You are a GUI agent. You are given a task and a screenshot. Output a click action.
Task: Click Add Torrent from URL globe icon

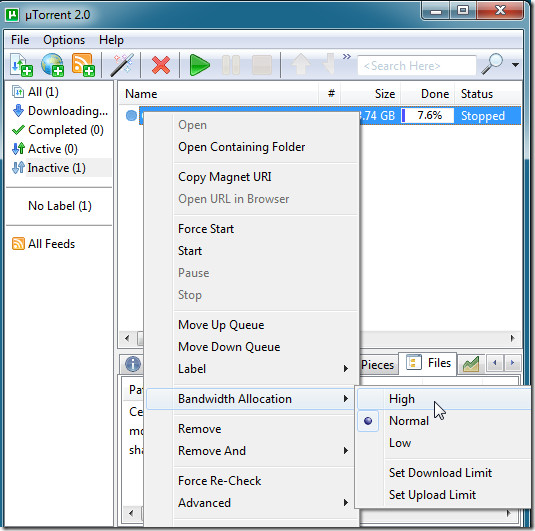[x=52, y=64]
